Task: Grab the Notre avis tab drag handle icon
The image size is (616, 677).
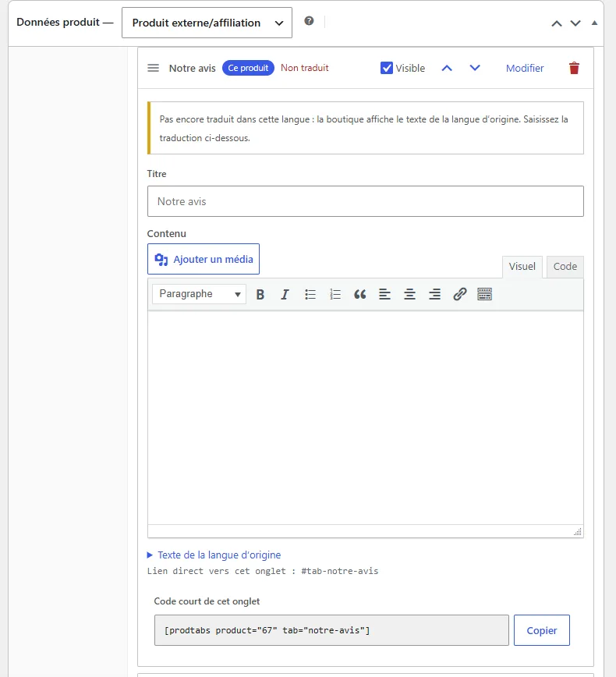Action: pos(154,68)
